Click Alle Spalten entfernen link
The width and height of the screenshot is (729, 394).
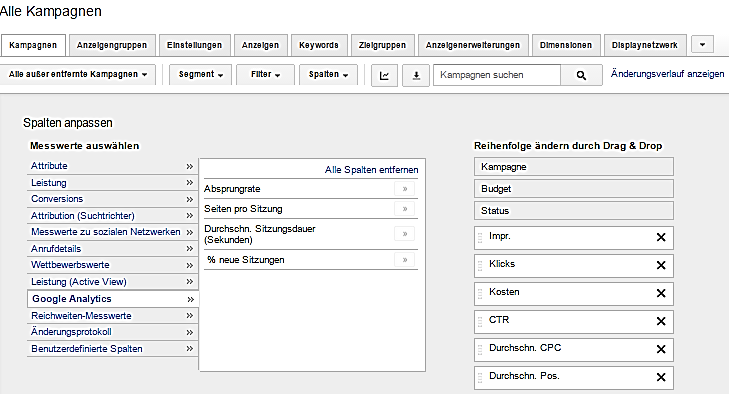tap(371, 170)
